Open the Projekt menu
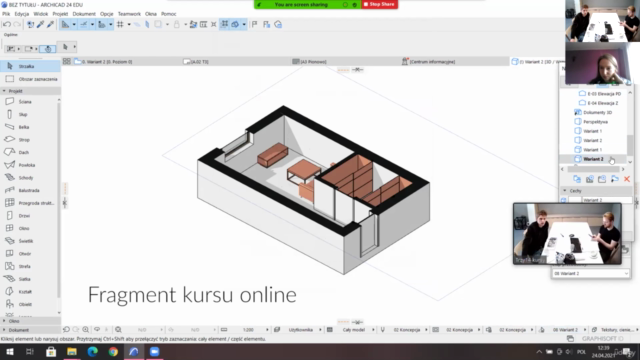The image size is (640, 360). (60, 14)
